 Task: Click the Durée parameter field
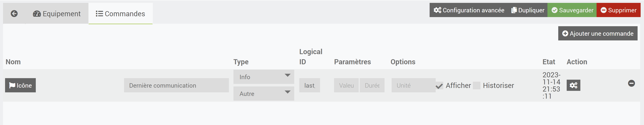(372, 85)
